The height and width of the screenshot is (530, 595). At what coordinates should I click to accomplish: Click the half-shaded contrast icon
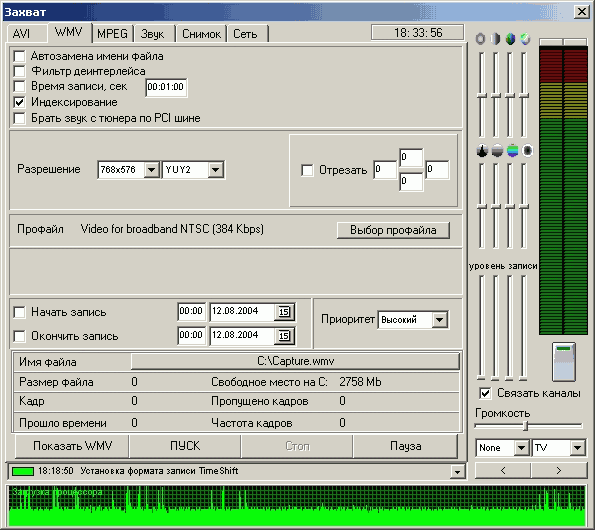[495, 39]
